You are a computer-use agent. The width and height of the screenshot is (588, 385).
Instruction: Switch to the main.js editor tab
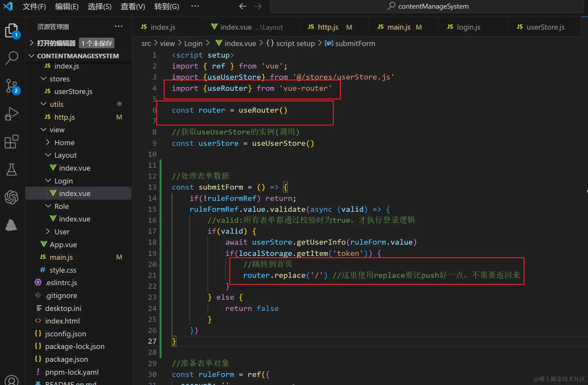click(399, 27)
